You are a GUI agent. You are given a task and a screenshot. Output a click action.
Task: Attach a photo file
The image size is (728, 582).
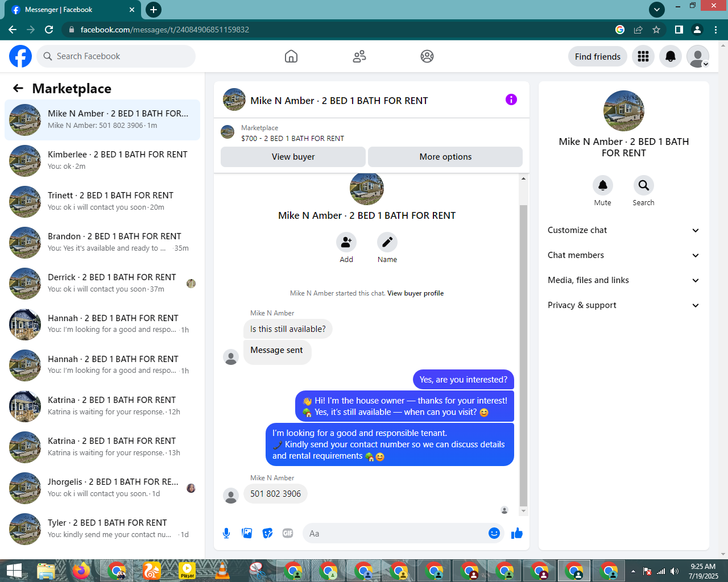coord(247,533)
